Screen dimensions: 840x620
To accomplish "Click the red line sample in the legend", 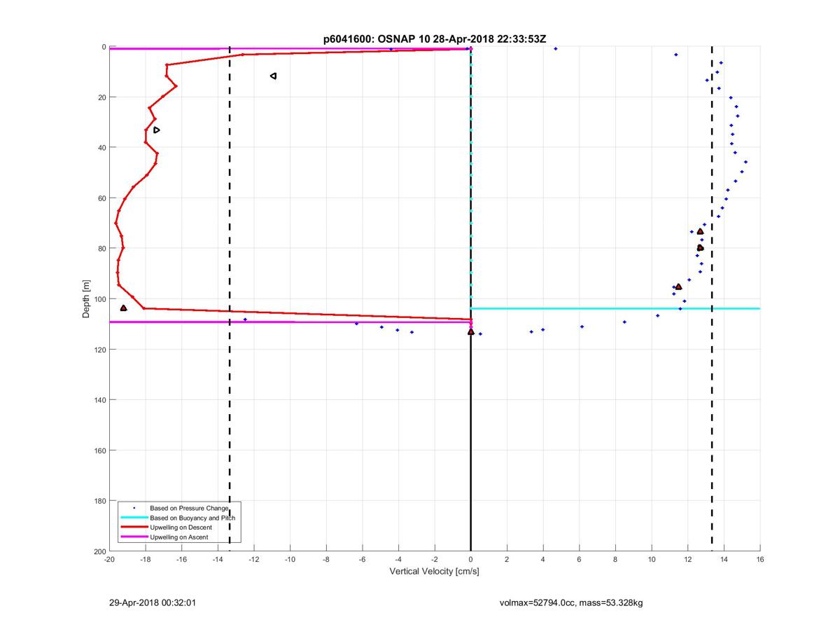I will (x=134, y=527).
